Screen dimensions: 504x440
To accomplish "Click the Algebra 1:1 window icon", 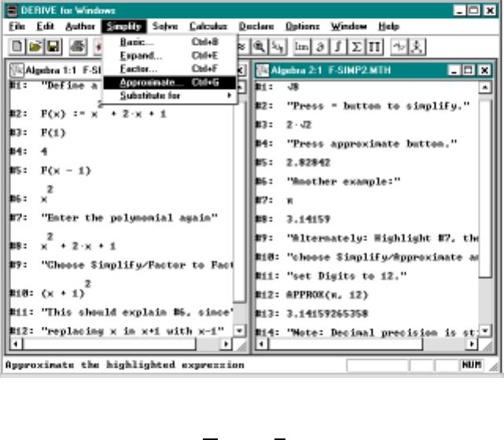I will (17, 70).
